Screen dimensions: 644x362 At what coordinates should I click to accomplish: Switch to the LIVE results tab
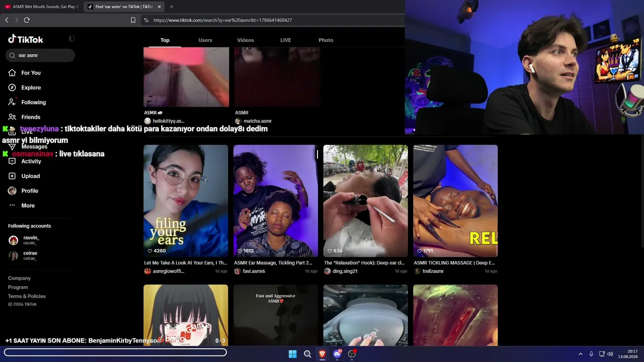[x=286, y=40]
